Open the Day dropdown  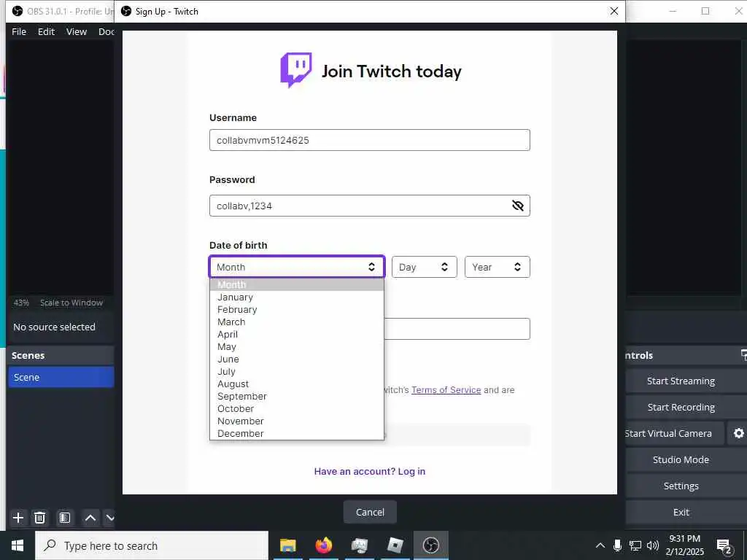coord(424,267)
